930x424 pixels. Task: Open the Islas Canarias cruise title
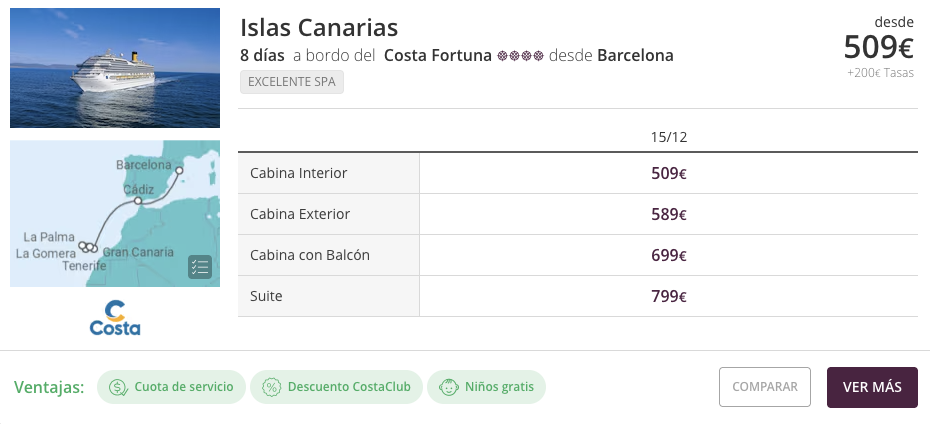pos(319,27)
